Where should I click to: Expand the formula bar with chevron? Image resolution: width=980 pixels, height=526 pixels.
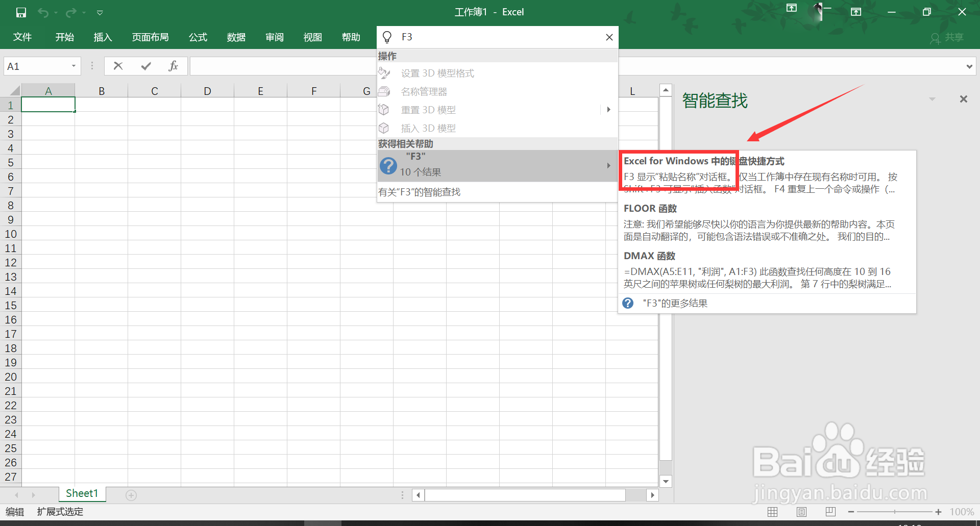click(969, 66)
